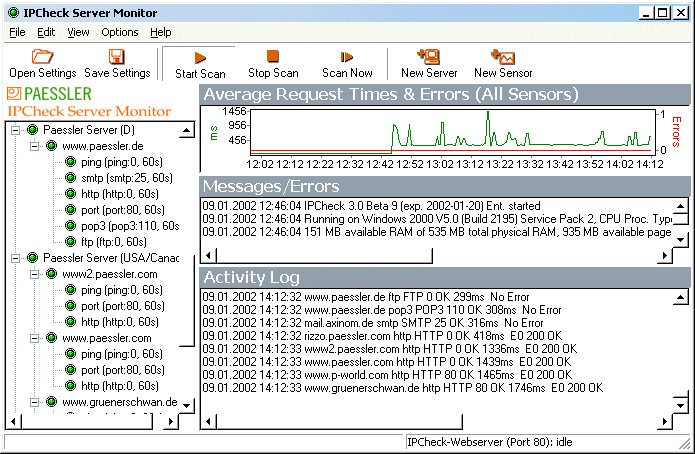Screen dimensions: 695x454
Task: Click status icon beside www2.paessler.com
Action: click(x=51, y=274)
